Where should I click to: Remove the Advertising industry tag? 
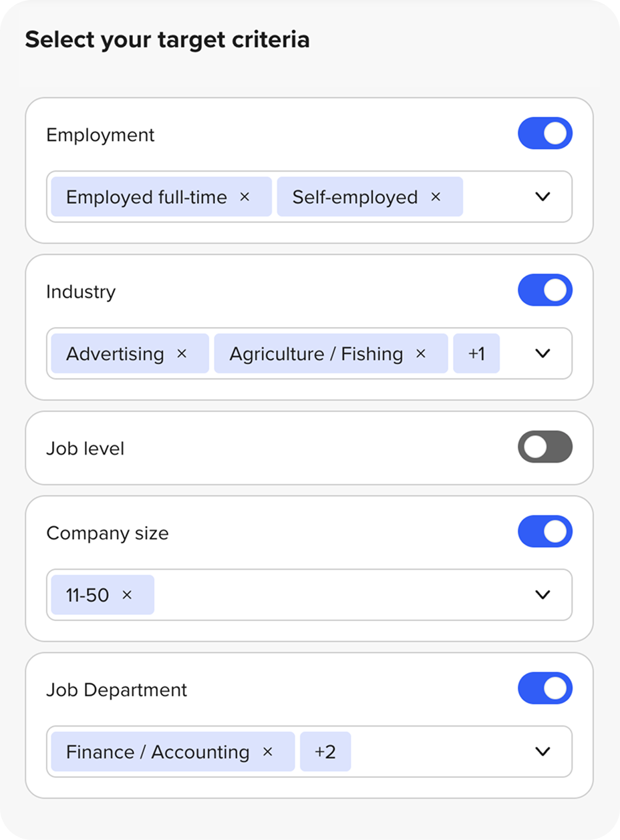coord(182,354)
